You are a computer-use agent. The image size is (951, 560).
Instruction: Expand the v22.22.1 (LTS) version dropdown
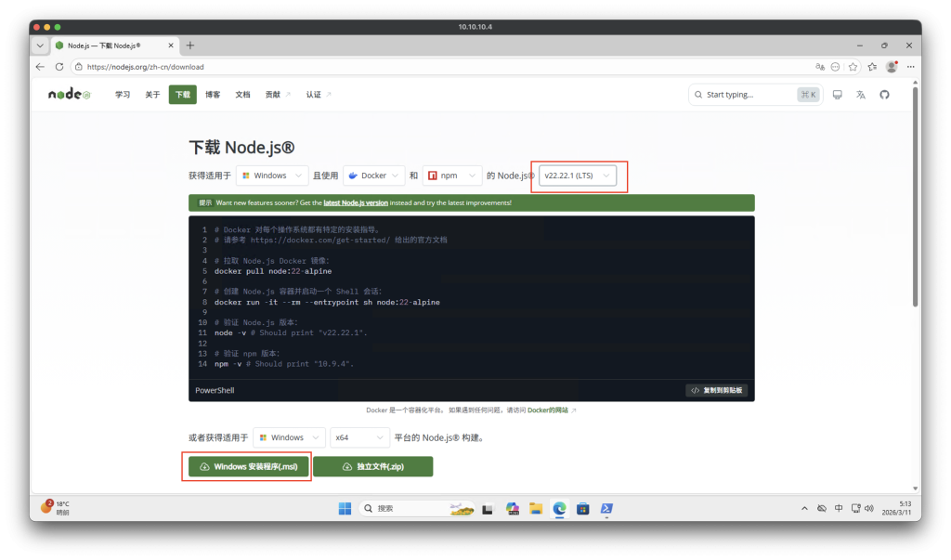point(578,176)
